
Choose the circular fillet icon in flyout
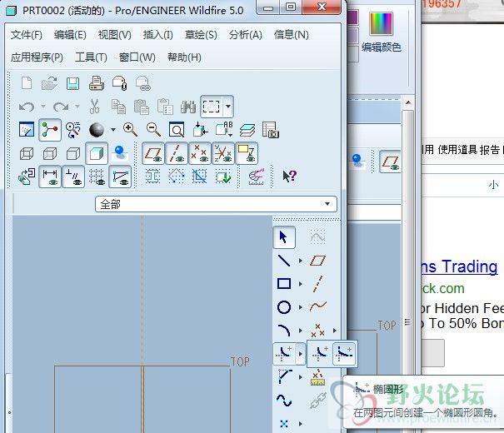tap(320, 353)
